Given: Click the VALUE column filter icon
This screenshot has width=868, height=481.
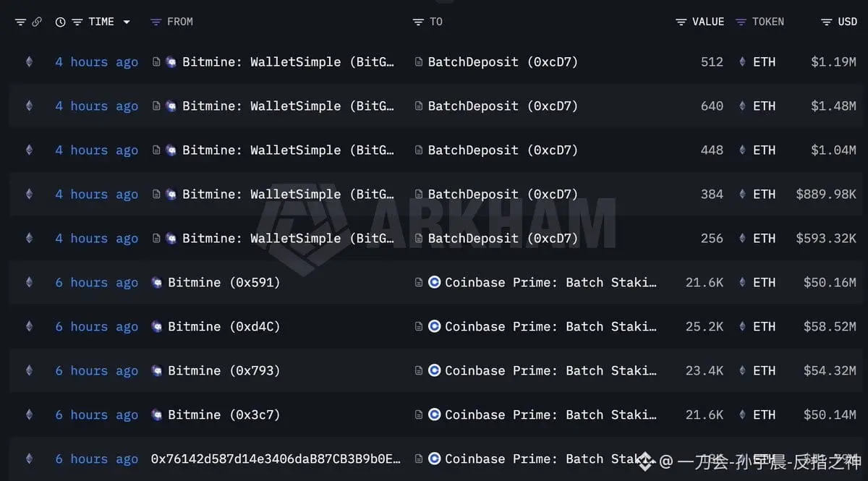Looking at the screenshot, I should (x=681, y=22).
